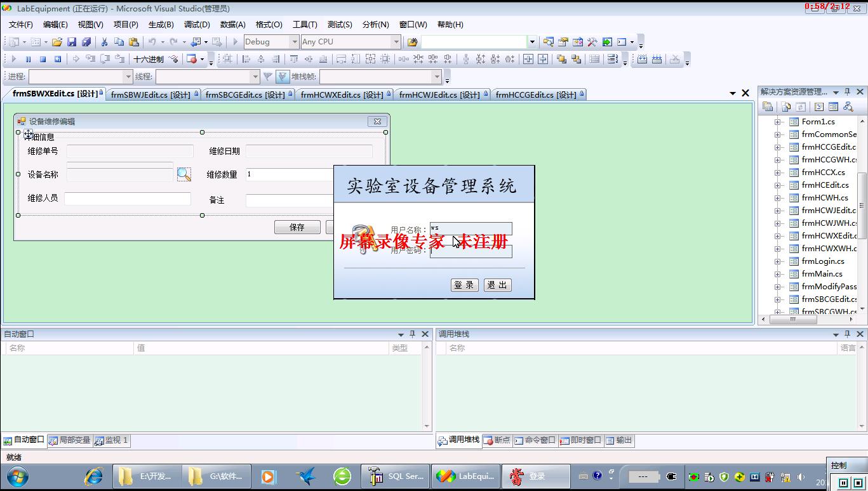Open the active document tabs list arrow
This screenshot has height=491, width=868.
click(x=733, y=93)
